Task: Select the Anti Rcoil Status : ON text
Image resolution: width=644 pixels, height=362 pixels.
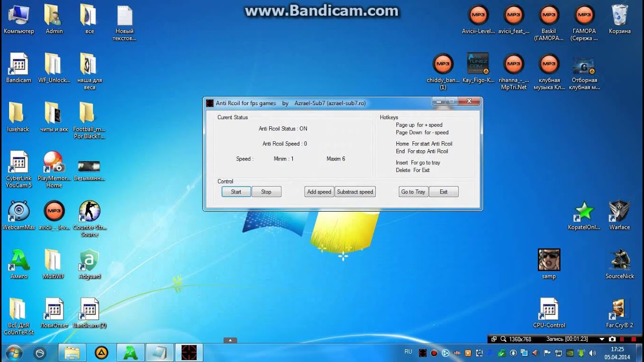Action: coord(283,129)
